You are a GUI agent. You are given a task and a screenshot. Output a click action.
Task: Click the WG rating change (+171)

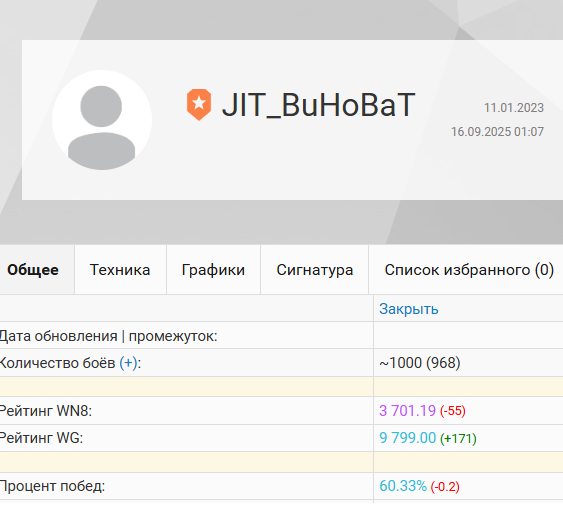tap(458, 438)
